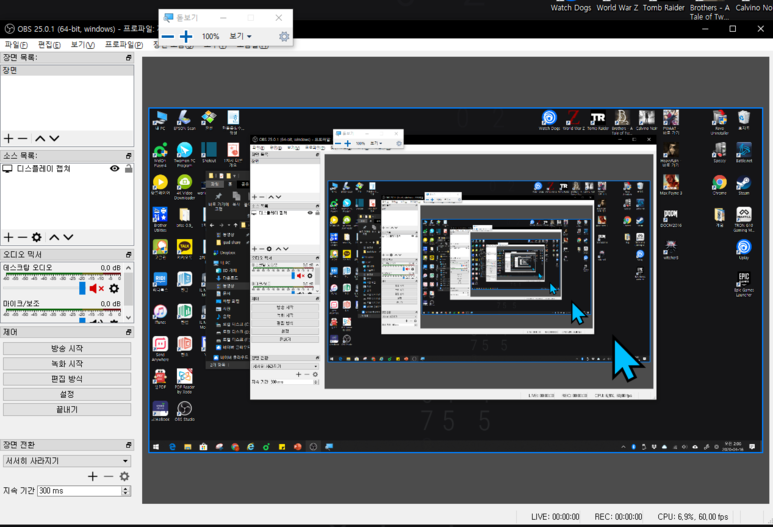Open 설정 from the controls panel
This screenshot has width=773, height=527.
(67, 394)
